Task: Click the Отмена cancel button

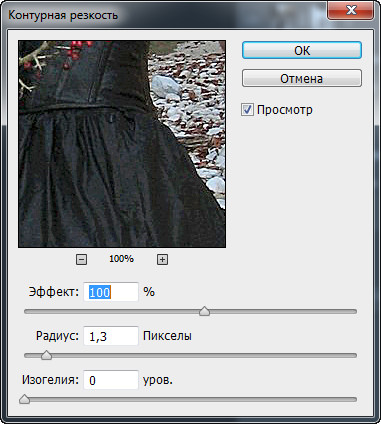Action: (x=302, y=78)
